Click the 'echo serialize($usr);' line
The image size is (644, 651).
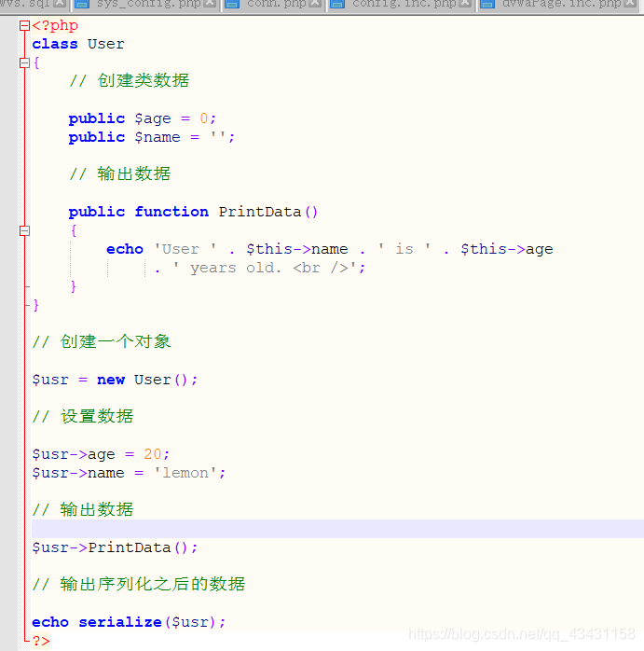[129, 622]
